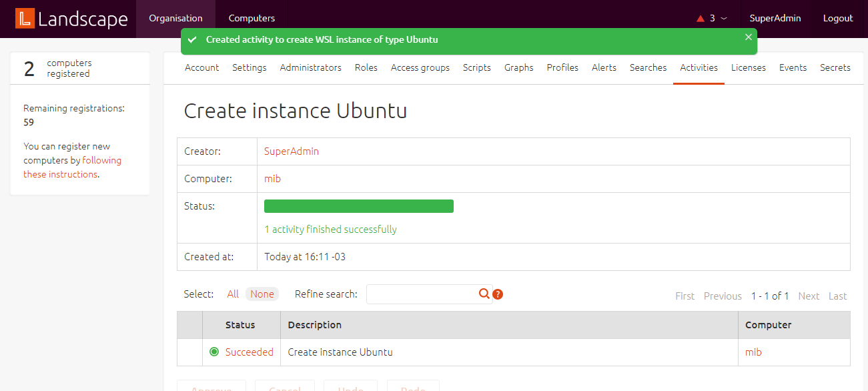Open the Access groups tab
This screenshot has width=868, height=391.
pos(420,67)
